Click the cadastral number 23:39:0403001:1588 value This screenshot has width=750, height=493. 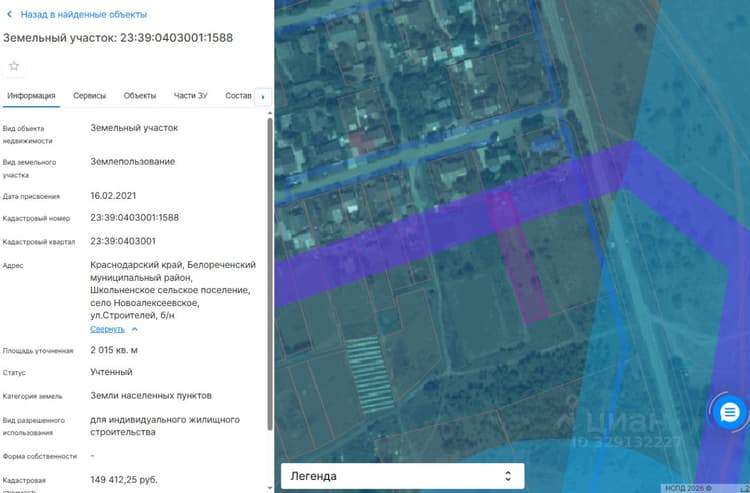point(134,218)
